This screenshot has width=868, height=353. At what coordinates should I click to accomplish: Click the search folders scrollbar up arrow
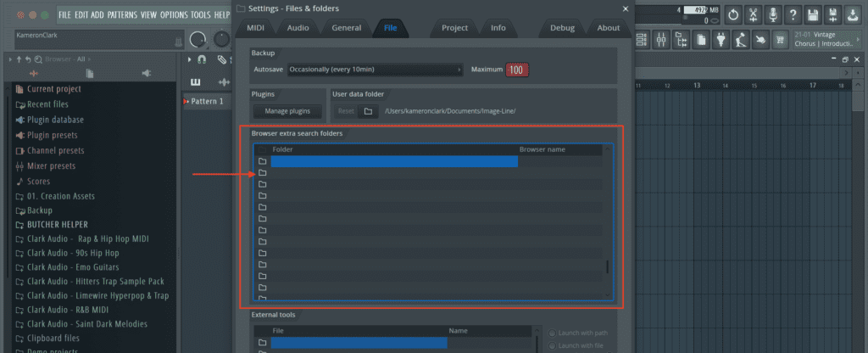pyautogui.click(x=608, y=149)
